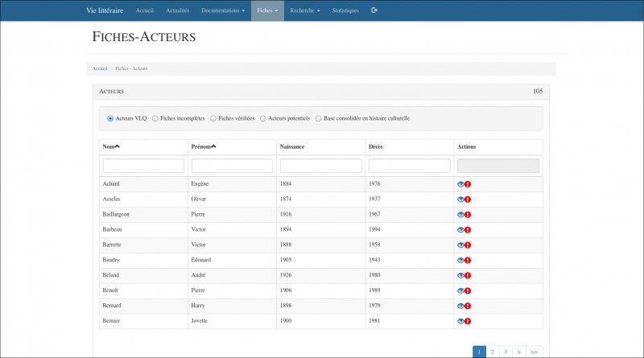The height and width of the screenshot is (358, 644).
Task: Click red warning icon in Barbeau row
Action: click(468, 230)
